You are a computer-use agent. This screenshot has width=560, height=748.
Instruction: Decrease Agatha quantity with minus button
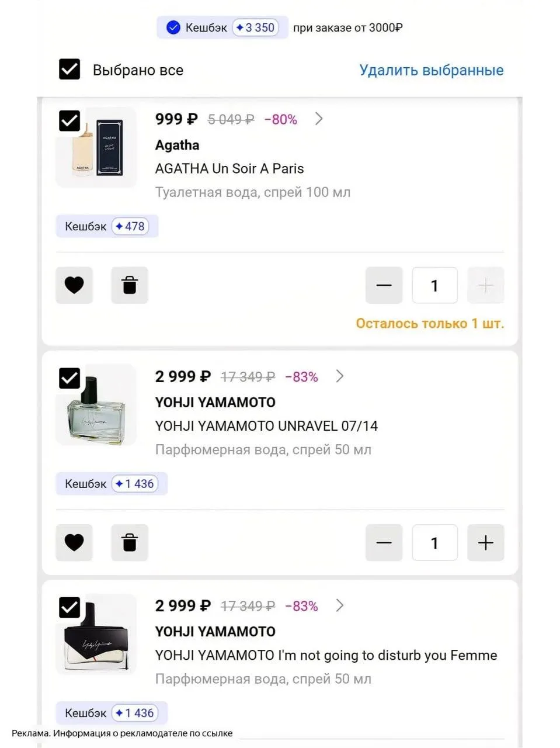click(x=384, y=285)
